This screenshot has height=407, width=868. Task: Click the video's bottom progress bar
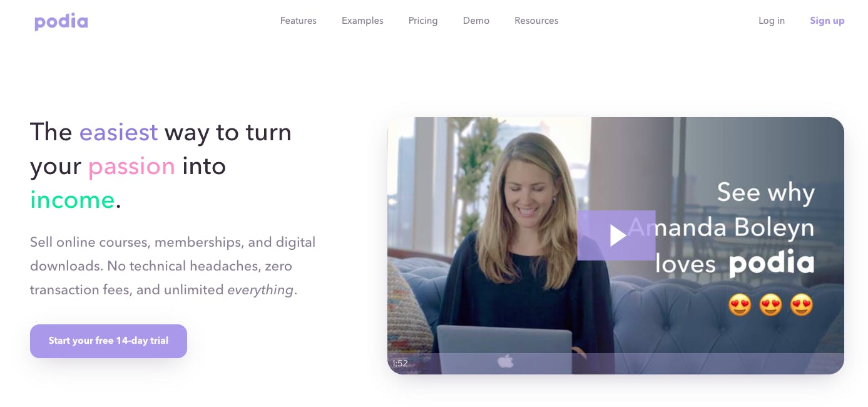tap(616, 363)
